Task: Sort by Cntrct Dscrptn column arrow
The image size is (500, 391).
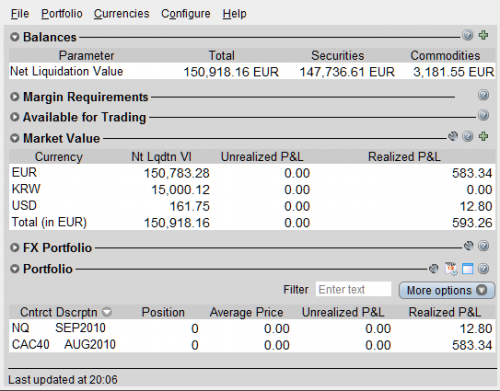Action: [107, 312]
